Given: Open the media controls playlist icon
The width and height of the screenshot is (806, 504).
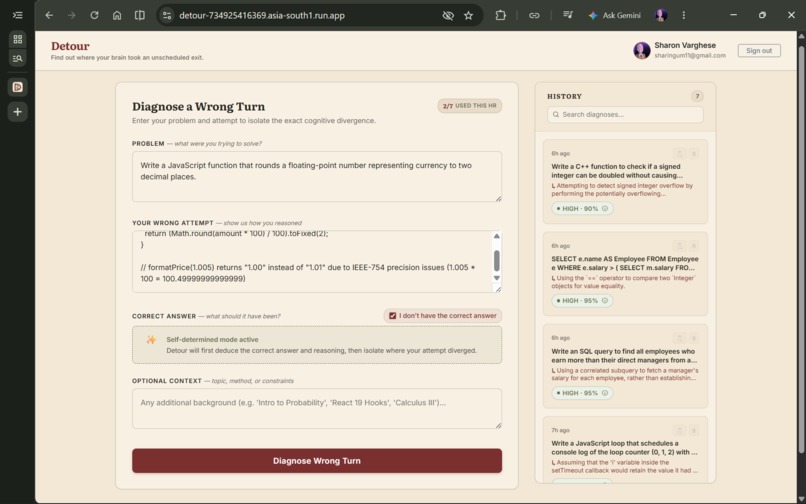Looking at the screenshot, I should (567, 15).
